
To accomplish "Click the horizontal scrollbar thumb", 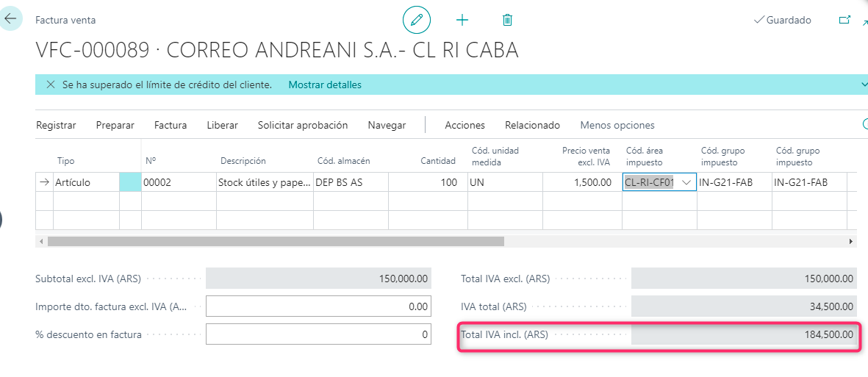I will 276,241.
